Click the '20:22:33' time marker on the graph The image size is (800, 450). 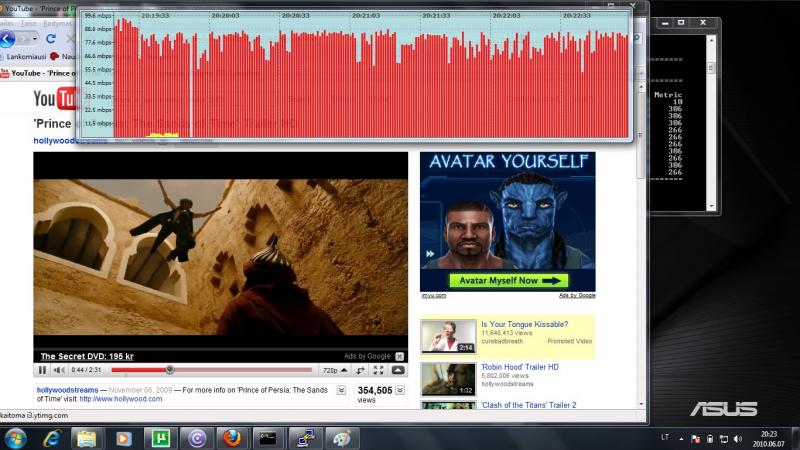pyautogui.click(x=577, y=16)
